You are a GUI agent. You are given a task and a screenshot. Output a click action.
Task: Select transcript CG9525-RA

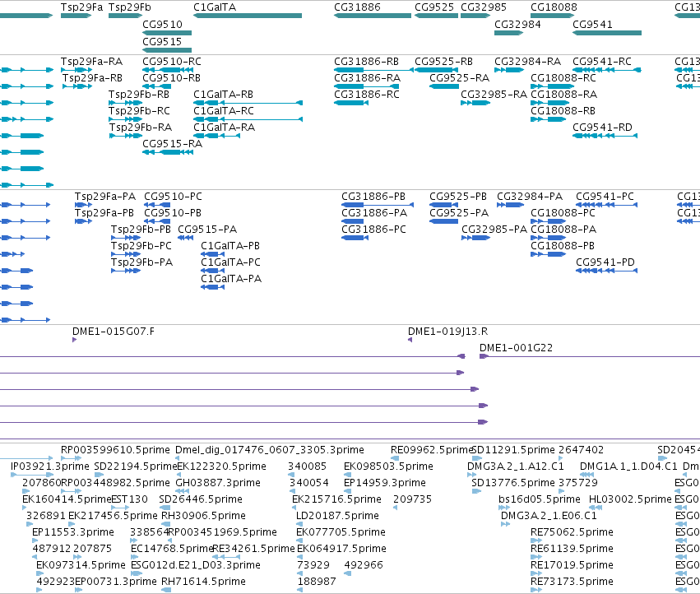[x=459, y=78]
